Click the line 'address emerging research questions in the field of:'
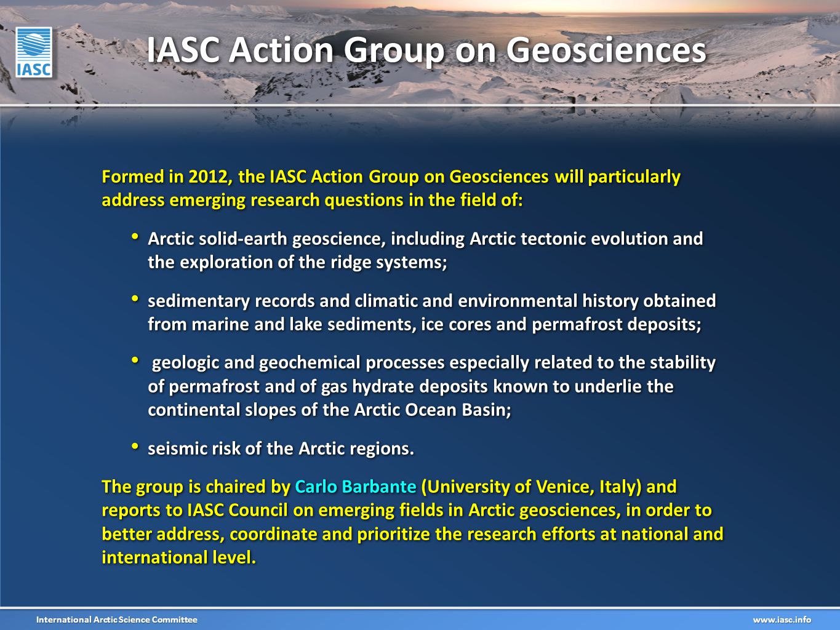840x630 pixels. pyautogui.click(x=312, y=201)
